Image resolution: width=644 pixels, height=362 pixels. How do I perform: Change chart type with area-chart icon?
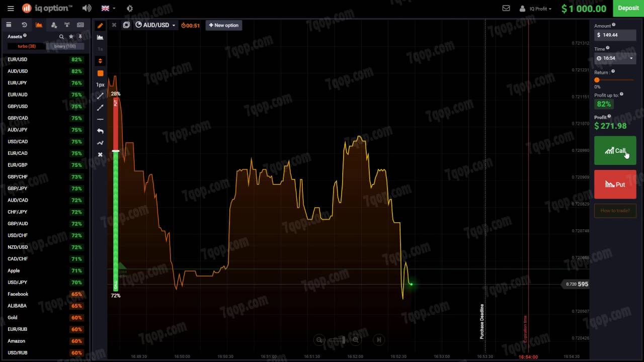pyautogui.click(x=100, y=37)
